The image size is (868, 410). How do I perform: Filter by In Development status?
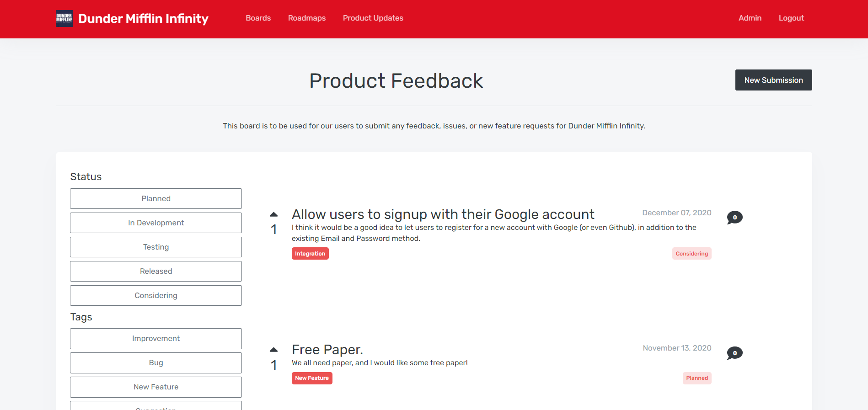tap(156, 223)
